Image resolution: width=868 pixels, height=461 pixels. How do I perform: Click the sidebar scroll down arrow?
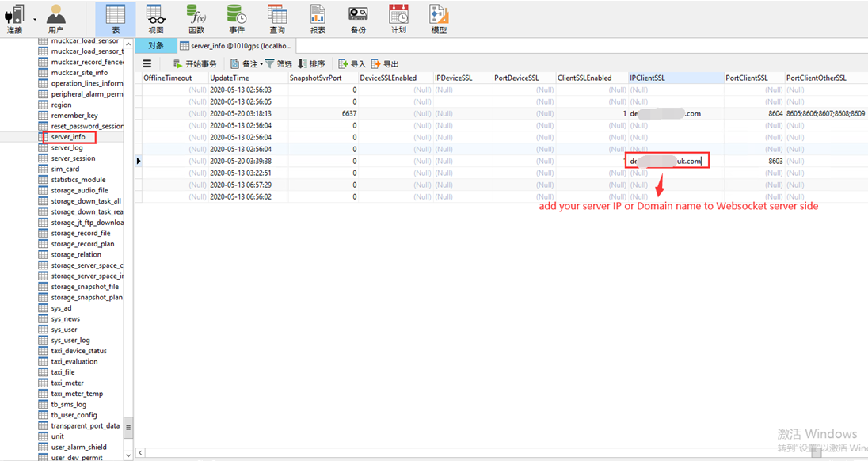pos(128,456)
